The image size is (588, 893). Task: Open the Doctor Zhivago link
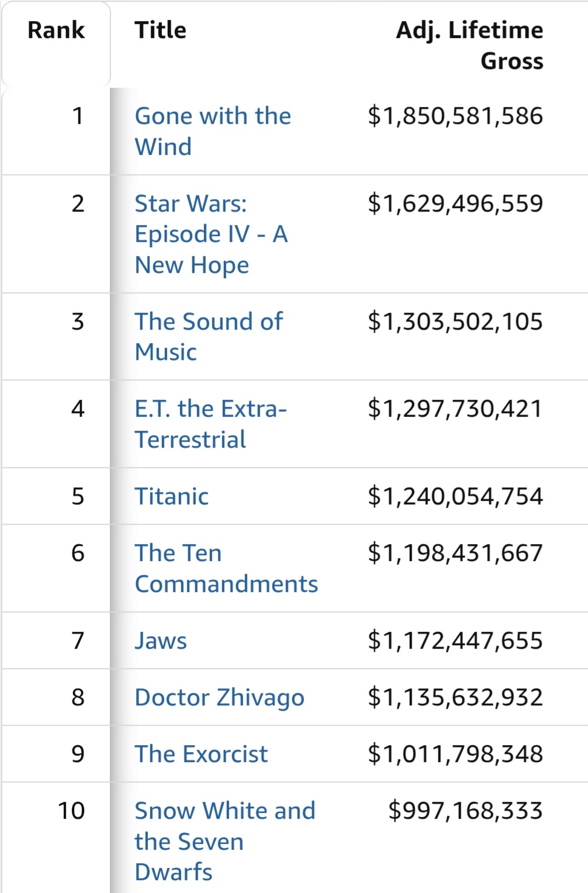click(x=219, y=697)
